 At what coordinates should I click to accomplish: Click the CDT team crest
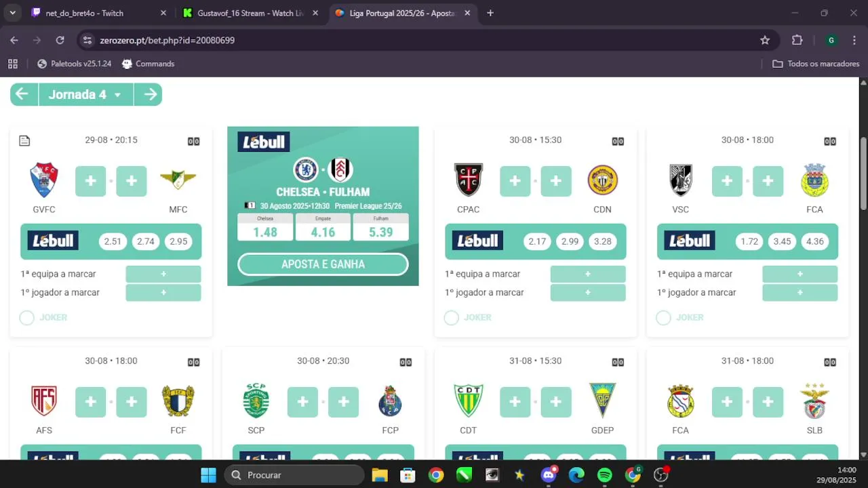[469, 401]
